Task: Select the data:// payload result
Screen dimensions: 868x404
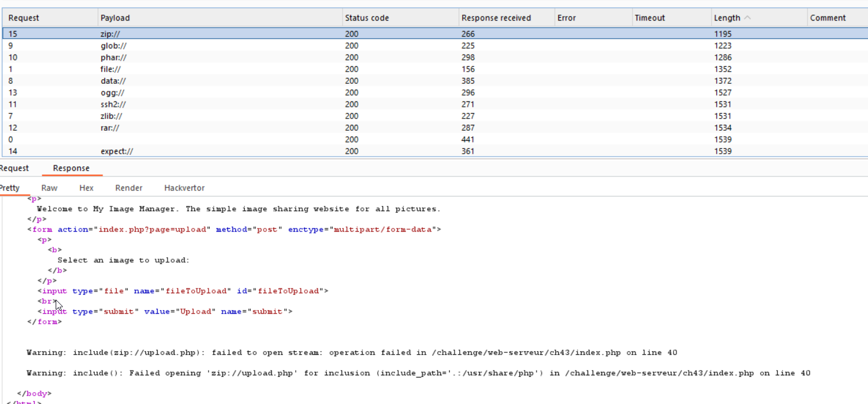Action: pyautogui.click(x=176, y=80)
